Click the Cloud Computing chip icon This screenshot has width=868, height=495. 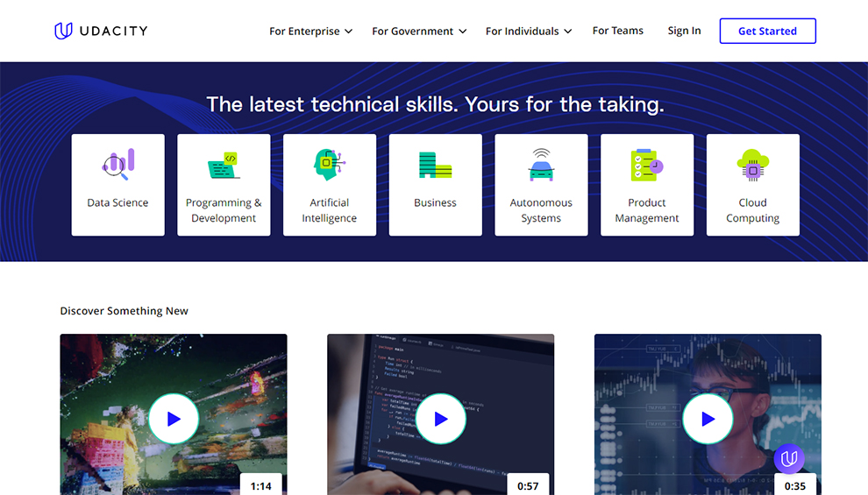tap(753, 165)
